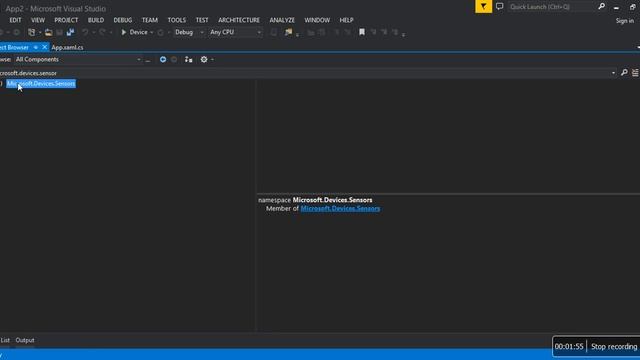The height and width of the screenshot is (360, 640).
Task: Click the Object Browser Forward arrow
Action: tap(174, 60)
